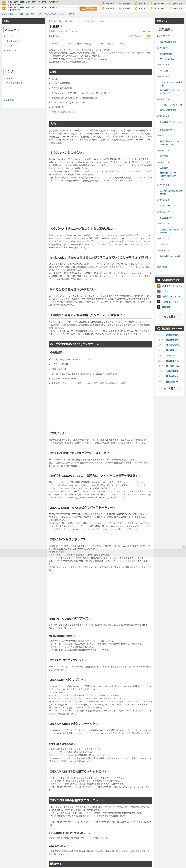The width and height of the screenshot is (186, 868).
Task: Click the green lock だれでも歓迎 icon
Action: [x=129, y=36]
